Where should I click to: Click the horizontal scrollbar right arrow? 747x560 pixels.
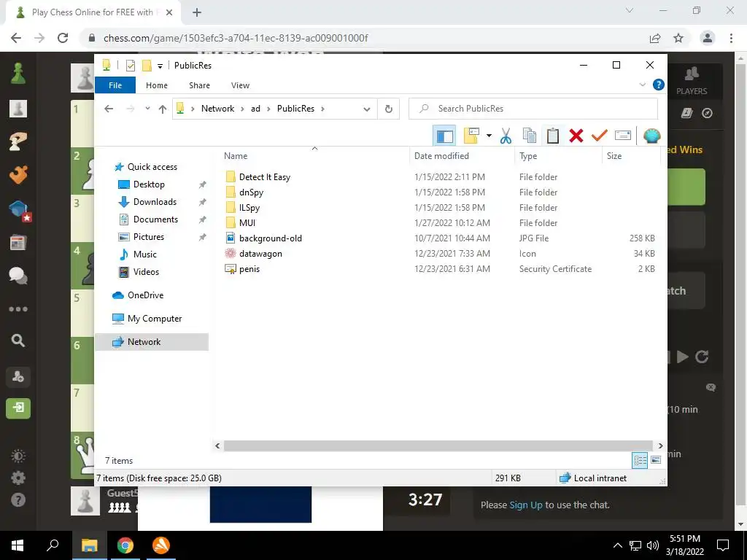(660, 446)
